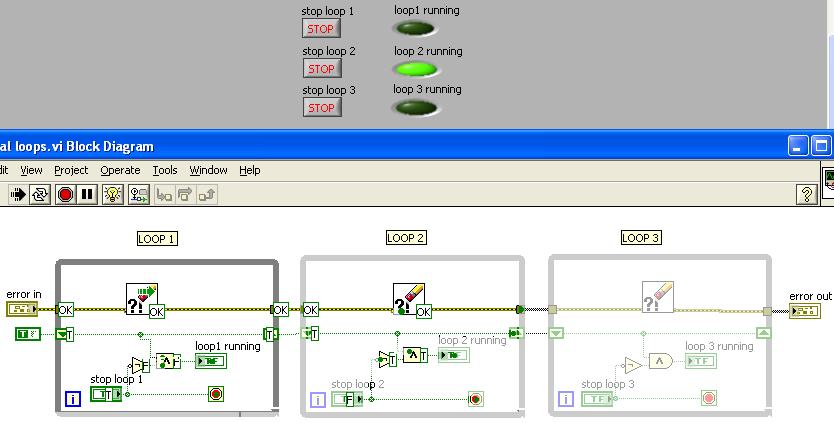Image resolution: width=834 pixels, height=423 pixels.
Task: Minimize the Block Diagram window
Action: click(797, 146)
